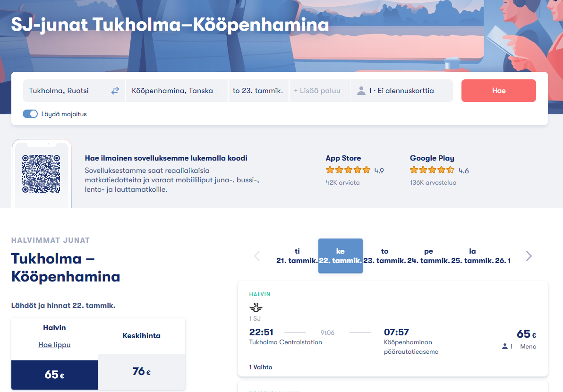Click the SJ operator logo in result card
Screen dimensions: 563x392
pos(256,307)
